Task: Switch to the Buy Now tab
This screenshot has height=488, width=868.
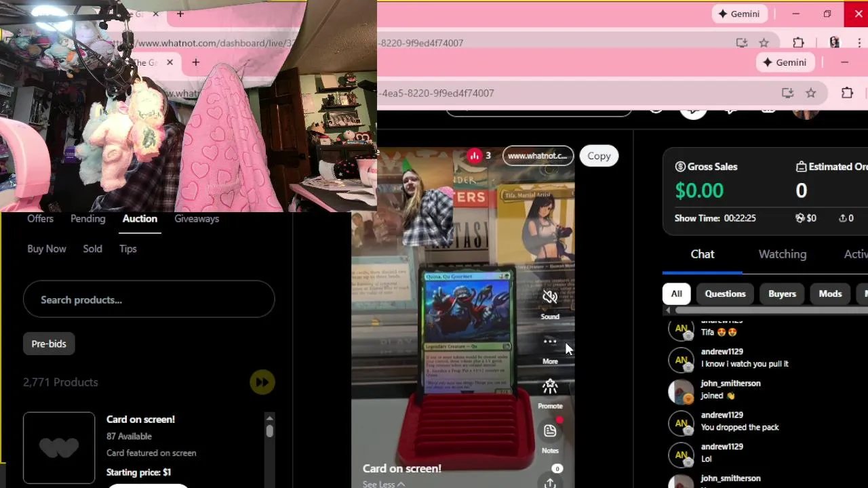Action: [47, 249]
